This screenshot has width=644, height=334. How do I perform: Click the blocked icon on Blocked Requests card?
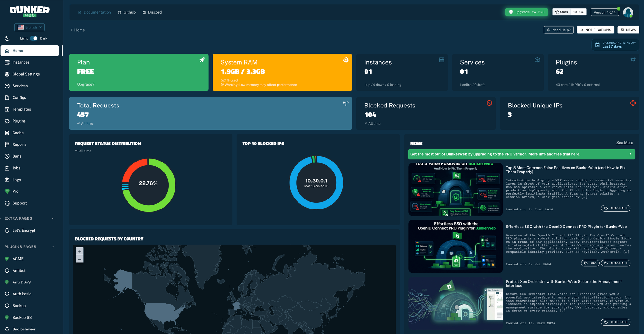tap(489, 103)
